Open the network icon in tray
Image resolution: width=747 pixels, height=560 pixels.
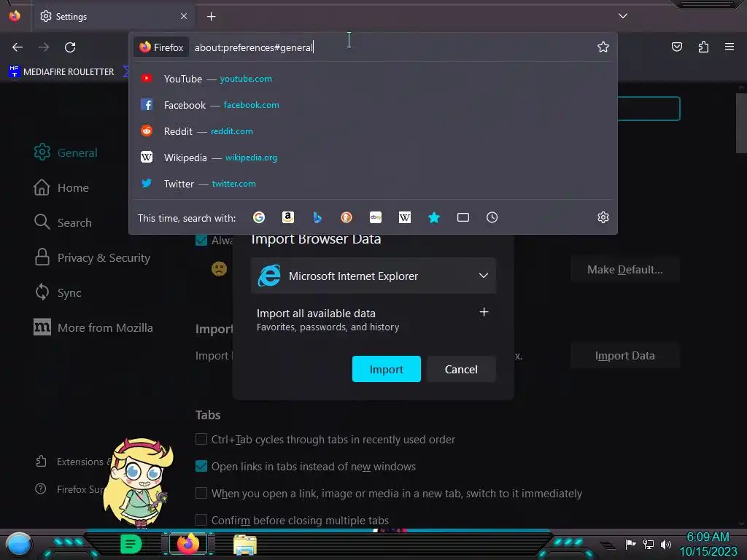click(649, 544)
